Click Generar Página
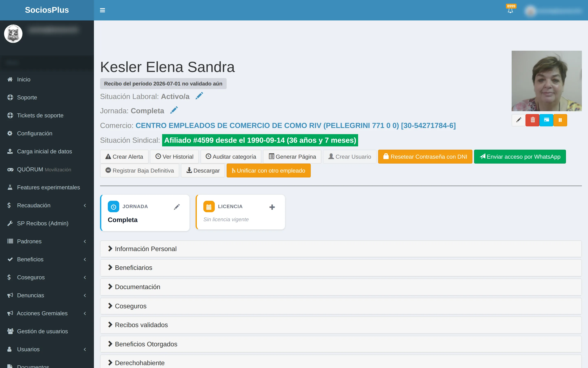Image resolution: width=588 pixels, height=368 pixels. pos(292,156)
